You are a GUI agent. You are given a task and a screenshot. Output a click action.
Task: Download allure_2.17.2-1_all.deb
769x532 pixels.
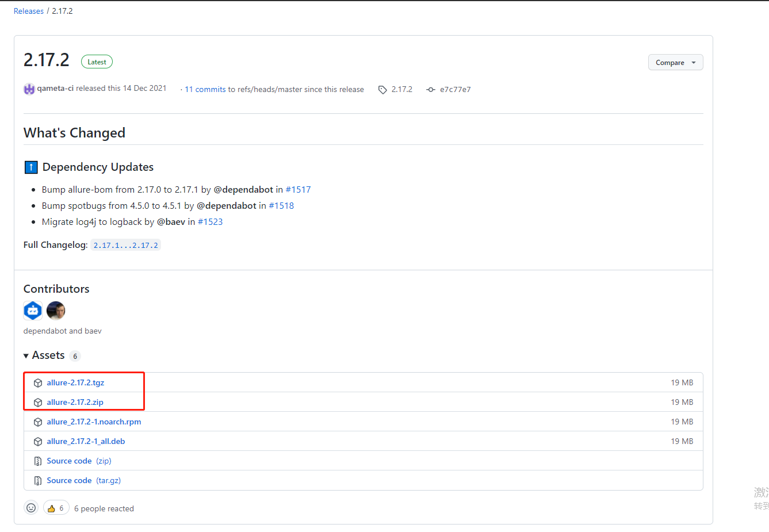coord(86,441)
